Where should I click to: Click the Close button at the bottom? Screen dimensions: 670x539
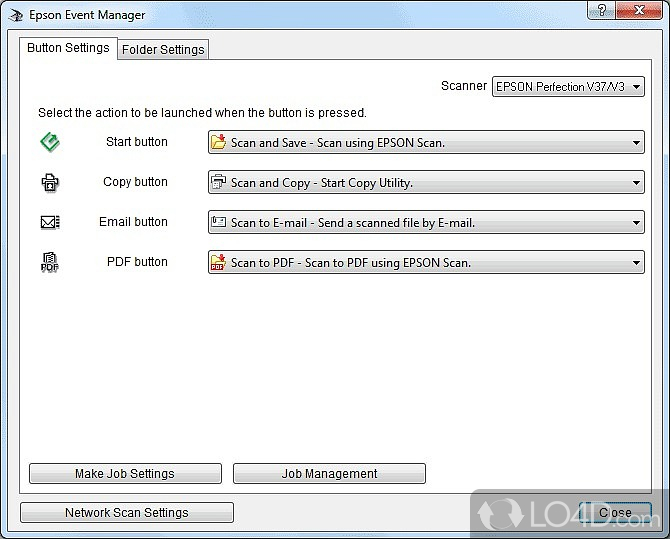click(615, 512)
